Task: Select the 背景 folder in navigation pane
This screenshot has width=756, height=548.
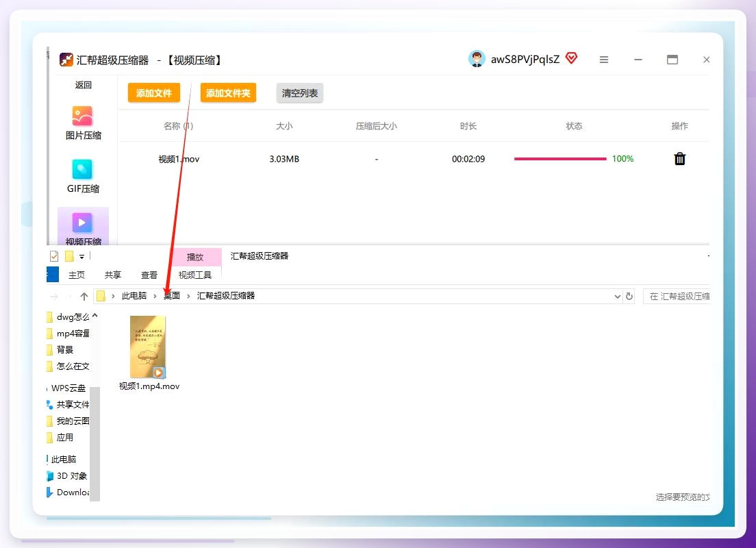Action: click(60, 350)
